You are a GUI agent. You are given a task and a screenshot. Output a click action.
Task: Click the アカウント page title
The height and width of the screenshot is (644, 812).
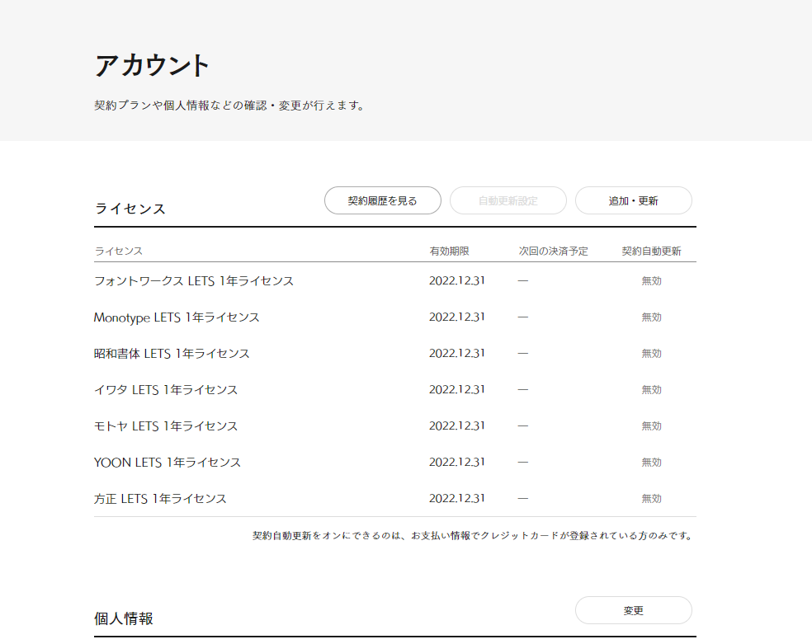pos(152,66)
